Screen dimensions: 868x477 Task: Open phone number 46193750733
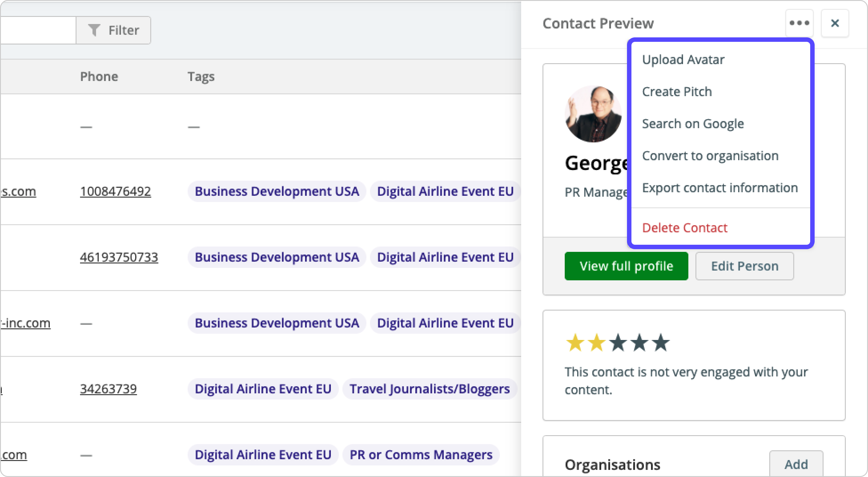point(119,257)
